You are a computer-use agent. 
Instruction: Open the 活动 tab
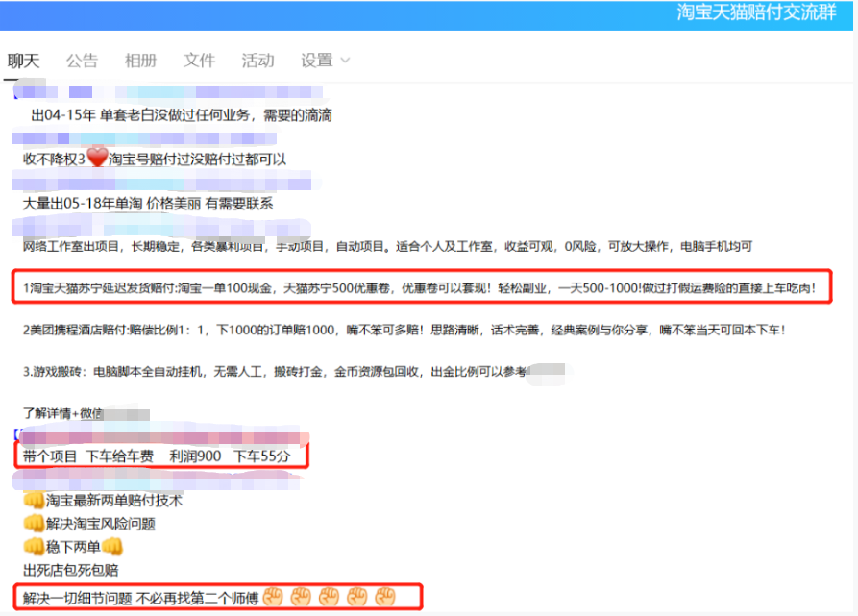tap(257, 61)
